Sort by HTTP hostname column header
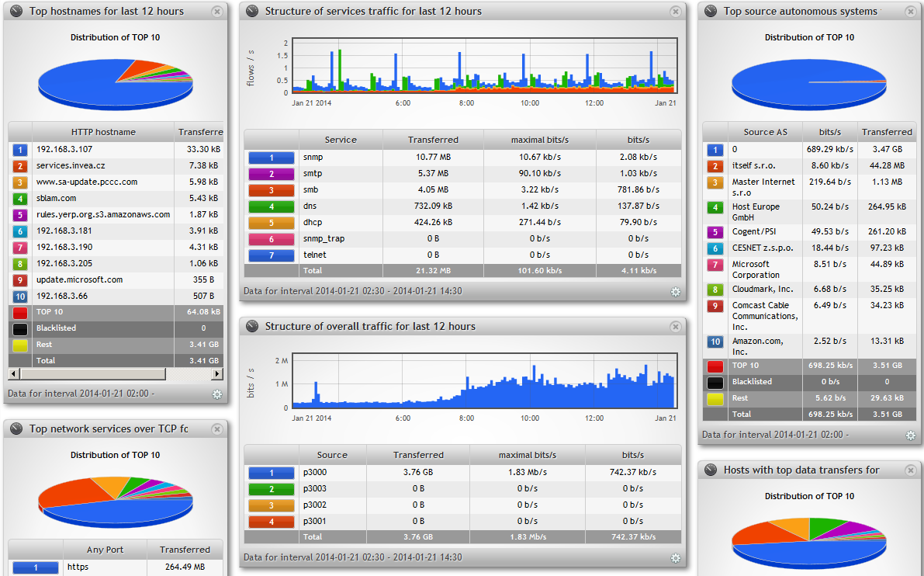Screen dimensions: 924x576 click(103, 132)
